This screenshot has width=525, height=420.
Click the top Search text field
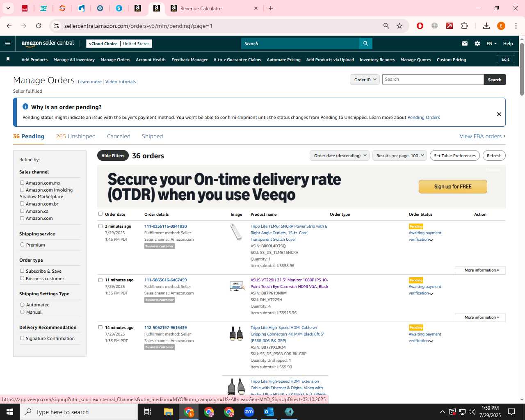coord(300,43)
